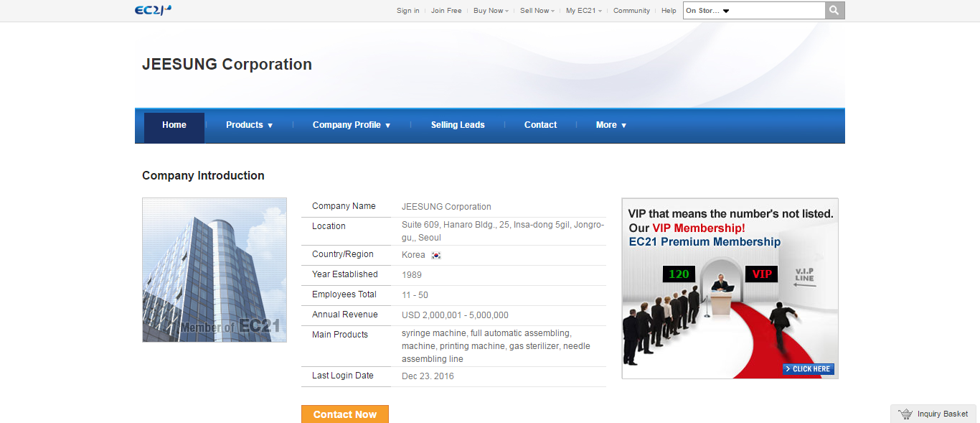
Task: Expand the Sell Now dropdown
Action: click(x=537, y=11)
